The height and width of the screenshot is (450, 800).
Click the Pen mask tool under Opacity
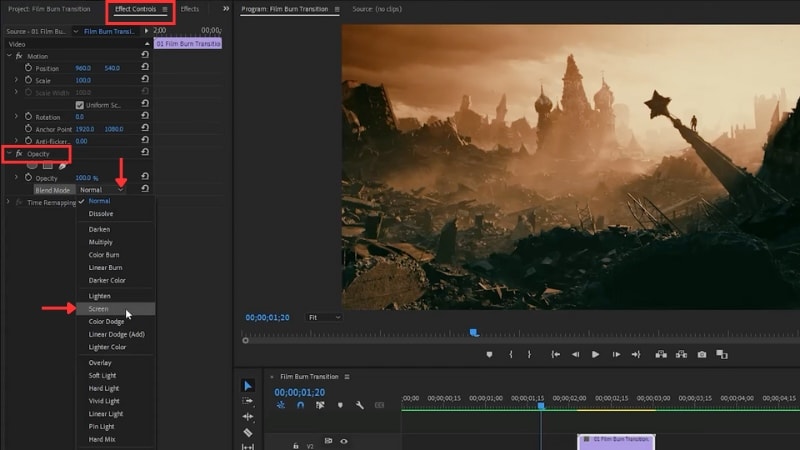click(63, 165)
